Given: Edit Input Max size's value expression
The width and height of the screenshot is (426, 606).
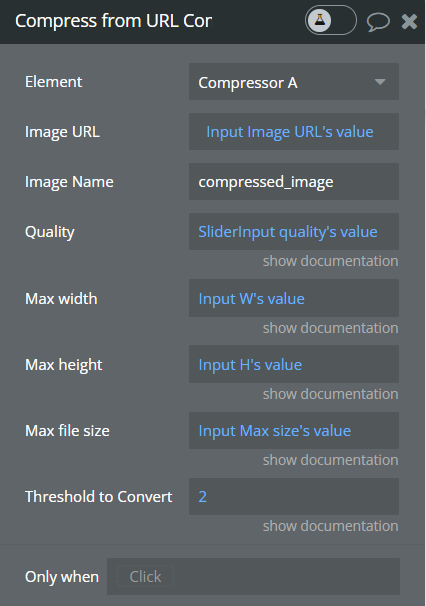Looking at the screenshot, I should click(x=274, y=431).
